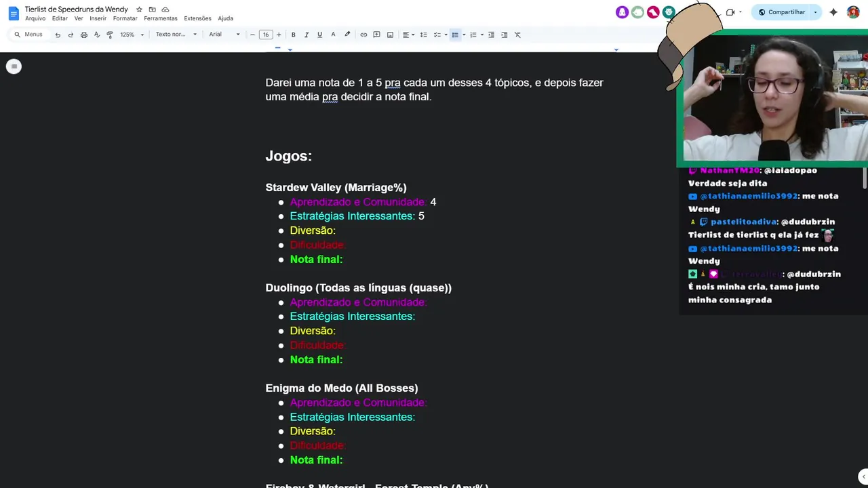Open the Extensões menu
868x488 pixels.
tap(197, 19)
